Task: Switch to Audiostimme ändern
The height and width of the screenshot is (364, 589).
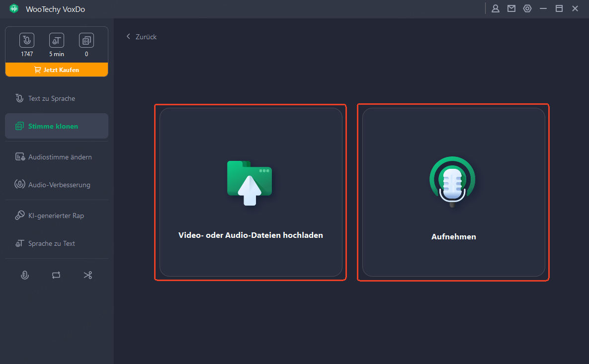Action: [60, 157]
